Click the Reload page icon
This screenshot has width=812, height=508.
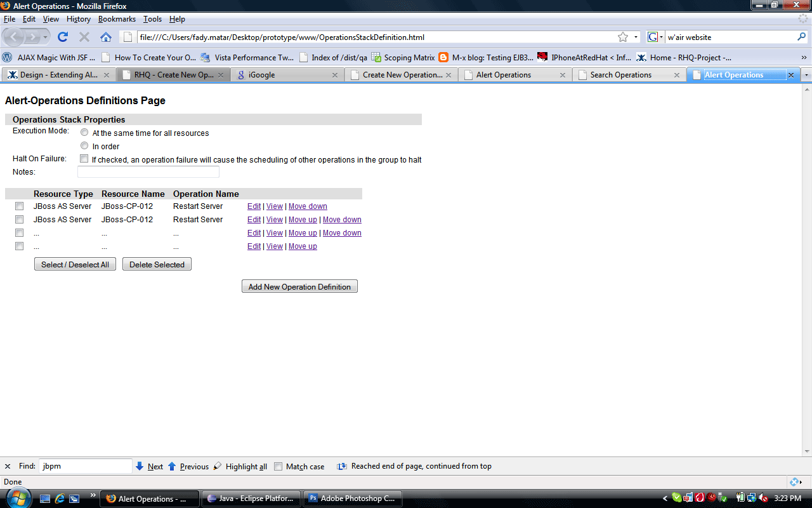pos(63,37)
